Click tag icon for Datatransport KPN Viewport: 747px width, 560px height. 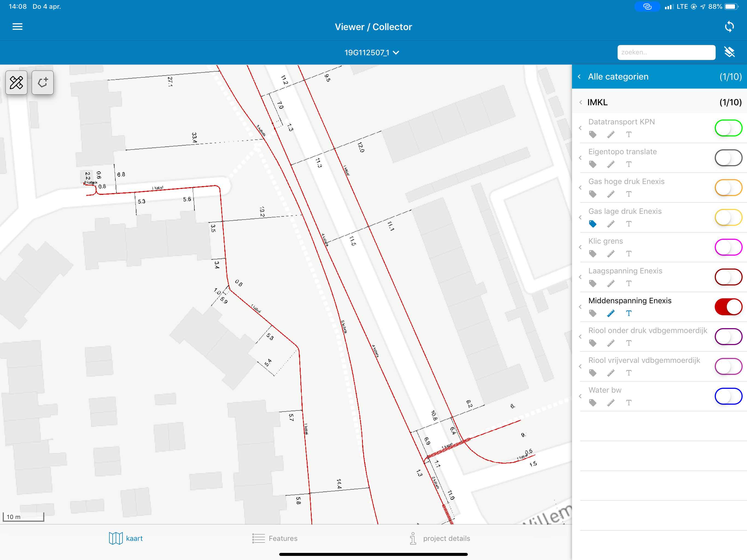point(593,135)
